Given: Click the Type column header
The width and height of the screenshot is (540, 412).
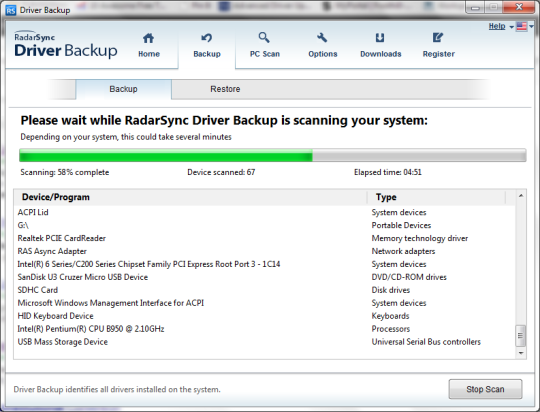Looking at the screenshot, I should click(x=436, y=197).
